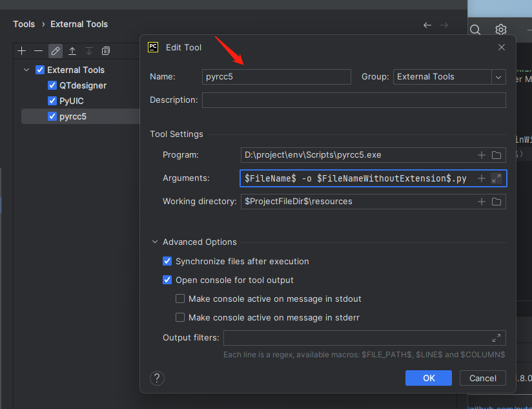Uncheck the PyUIC tool checkbox
The width and height of the screenshot is (532, 409).
coord(52,101)
